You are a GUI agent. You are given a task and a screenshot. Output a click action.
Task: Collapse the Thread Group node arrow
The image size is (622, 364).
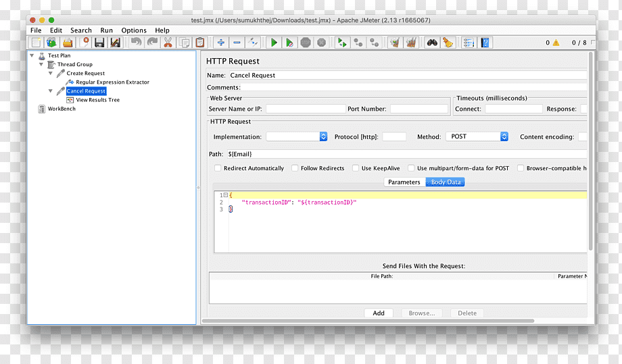[41, 64]
